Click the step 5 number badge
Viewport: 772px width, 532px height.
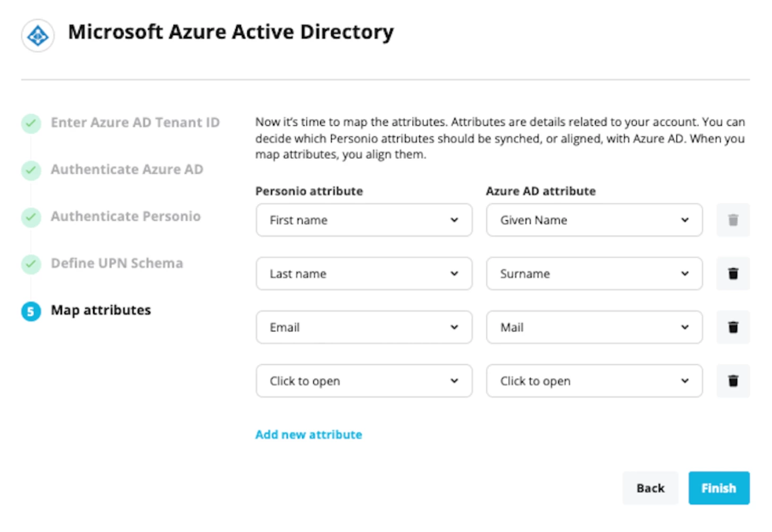[x=31, y=311]
